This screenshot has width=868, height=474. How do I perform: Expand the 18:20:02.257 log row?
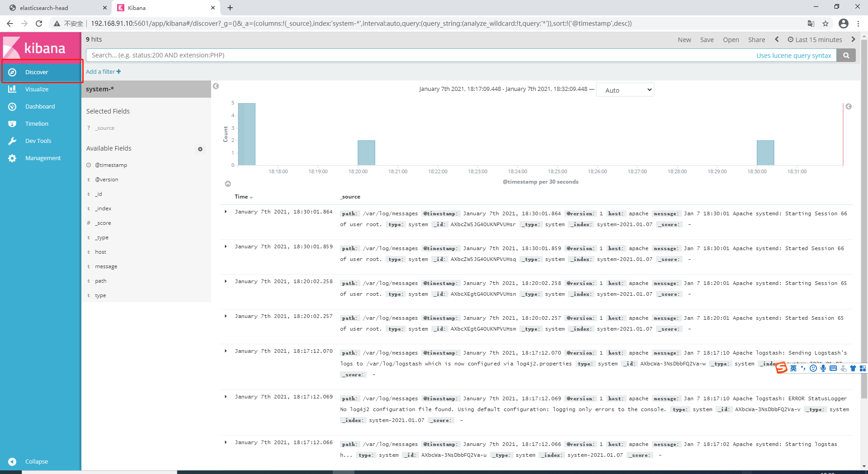pyautogui.click(x=226, y=316)
